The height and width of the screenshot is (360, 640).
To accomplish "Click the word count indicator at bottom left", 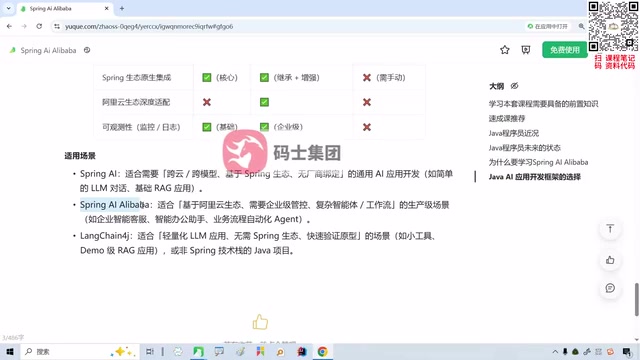I will [x=13, y=338].
